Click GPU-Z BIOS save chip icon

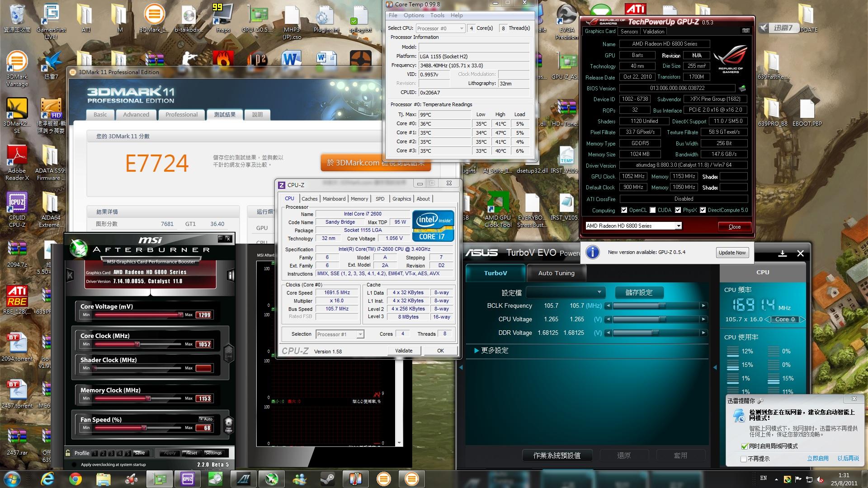coord(742,88)
